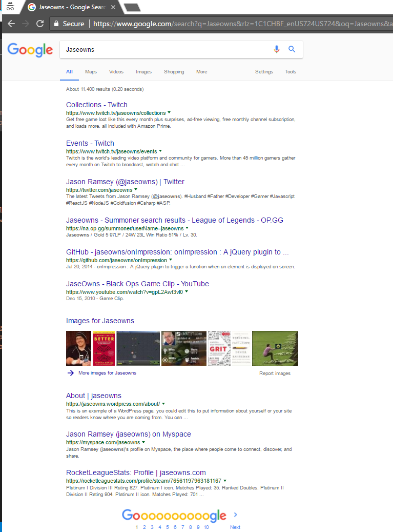393x532 pixels.
Task: Go to results page 9
Action: 198,527
